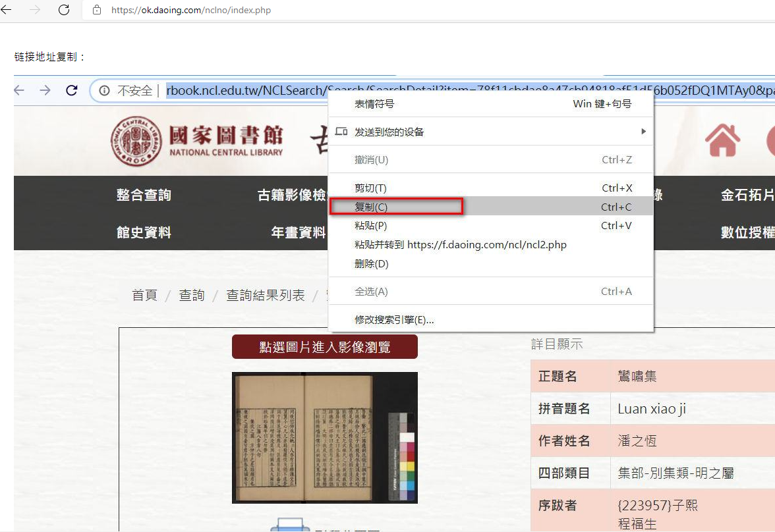Go to 館史資料 in the navigation bar

click(x=144, y=232)
